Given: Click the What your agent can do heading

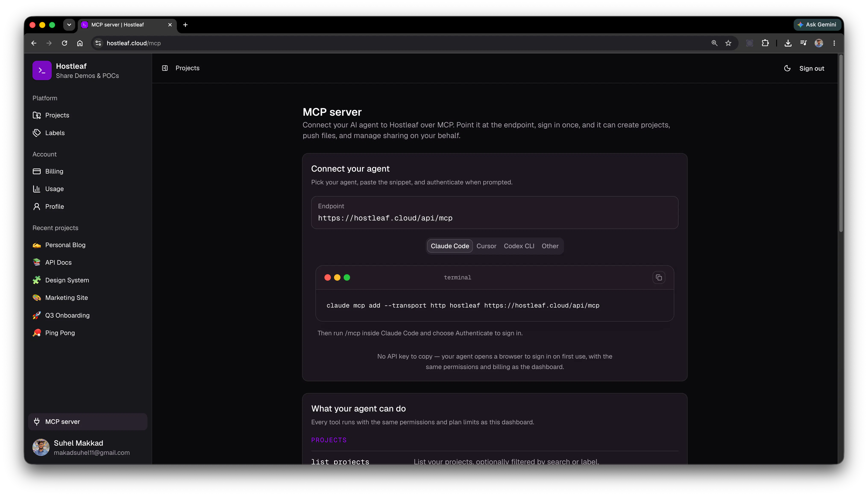Looking at the screenshot, I should 358,409.
